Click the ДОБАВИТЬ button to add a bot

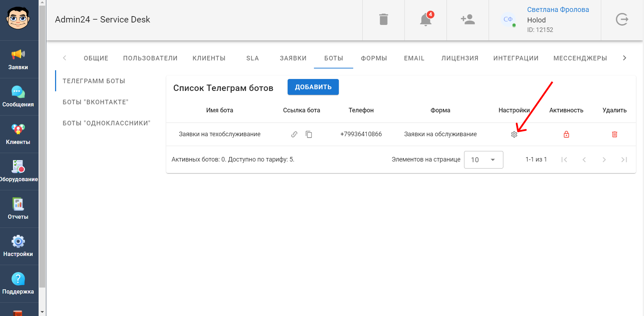tap(313, 87)
